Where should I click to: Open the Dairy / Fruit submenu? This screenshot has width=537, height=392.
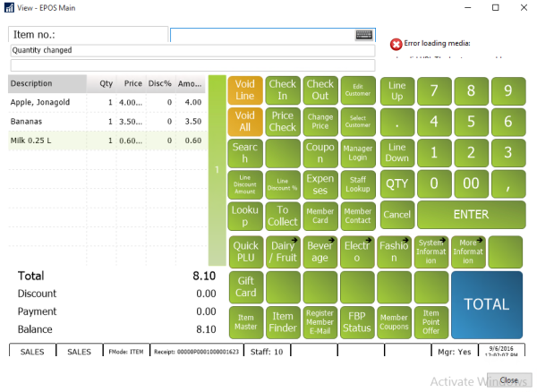coord(283,251)
